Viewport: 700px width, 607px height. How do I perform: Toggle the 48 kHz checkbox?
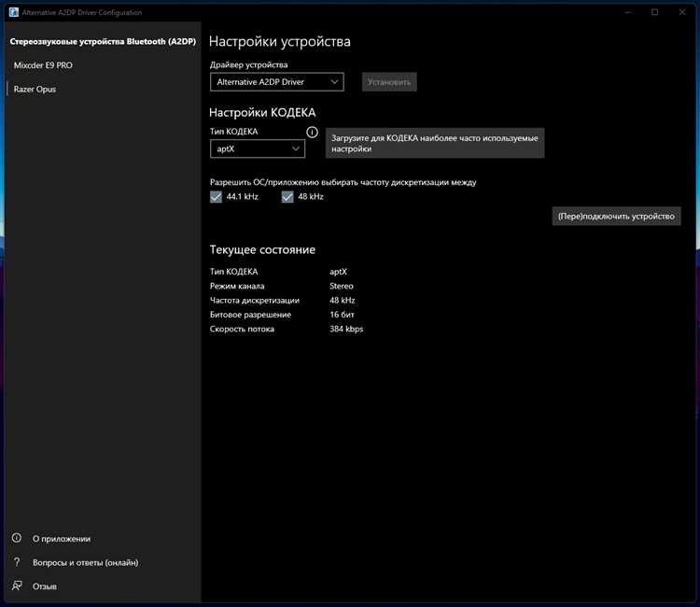[287, 196]
